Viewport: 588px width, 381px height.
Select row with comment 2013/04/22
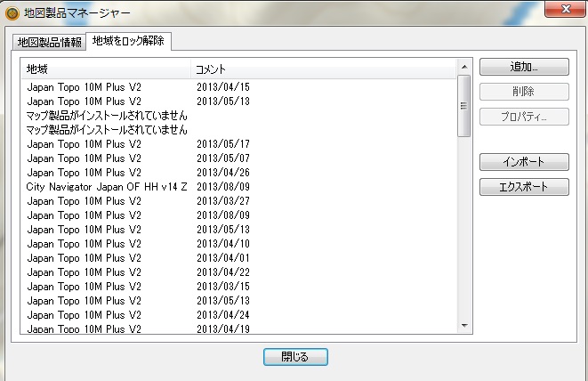(x=239, y=272)
